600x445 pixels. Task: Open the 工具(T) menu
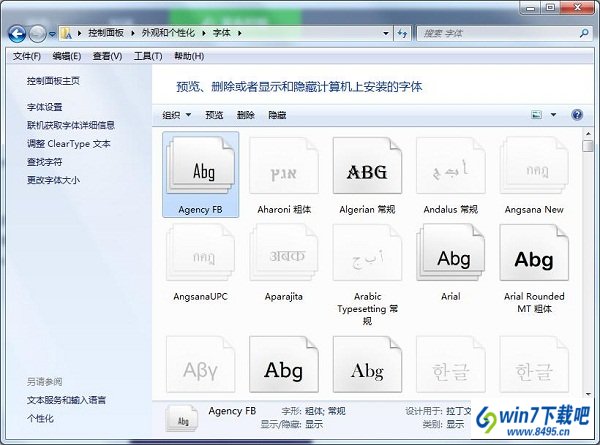(148, 56)
